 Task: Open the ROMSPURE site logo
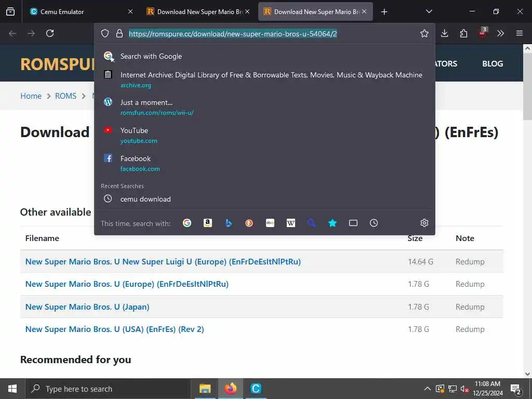click(x=57, y=64)
